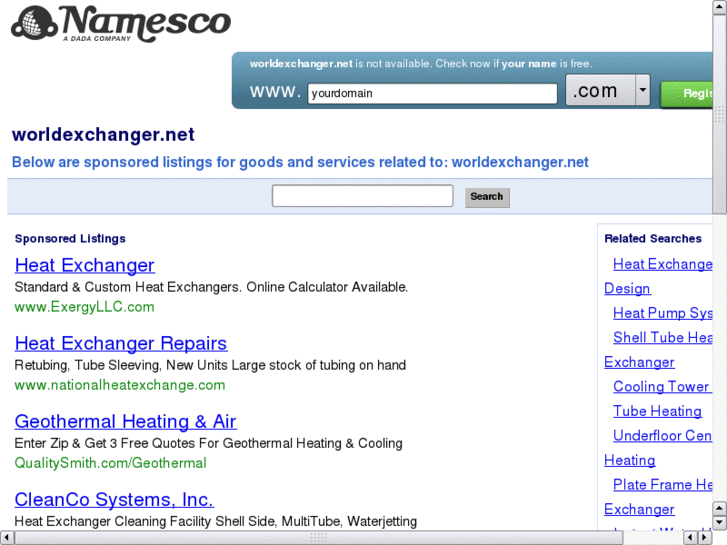Image resolution: width=727 pixels, height=545 pixels.
Task: Click 'Below are sponsored listings' subtitle
Action: (300, 162)
